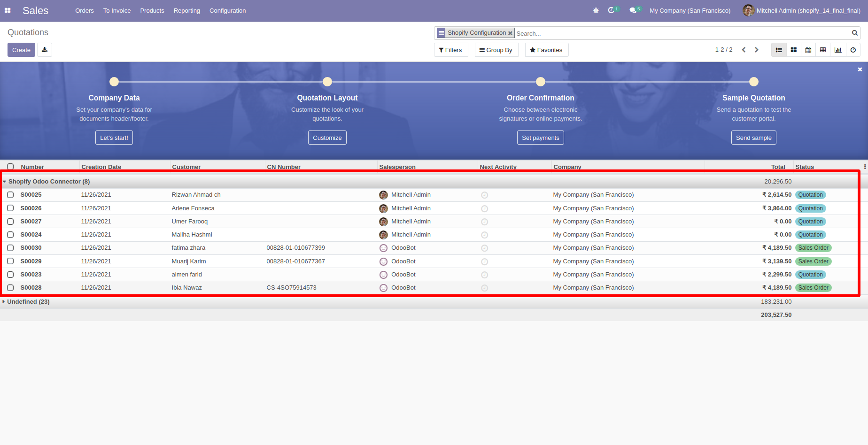The image size is (868, 445).
Task: Open the Orders menu
Action: point(85,10)
